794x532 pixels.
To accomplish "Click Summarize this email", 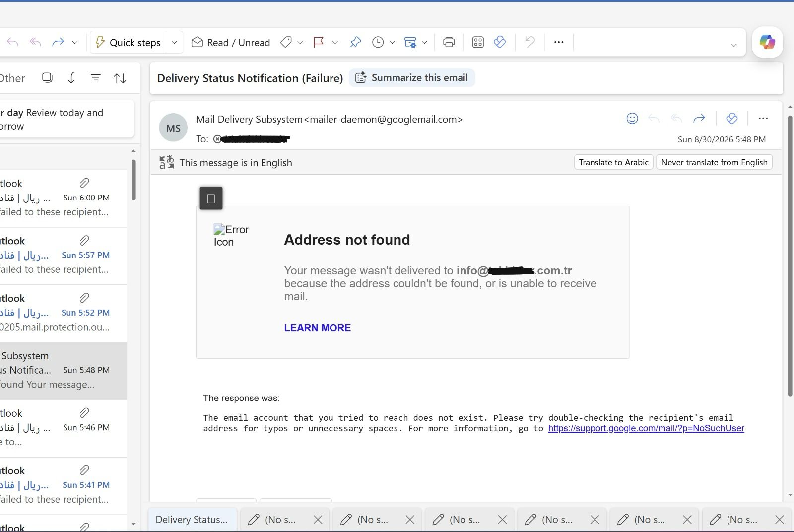I will point(412,77).
